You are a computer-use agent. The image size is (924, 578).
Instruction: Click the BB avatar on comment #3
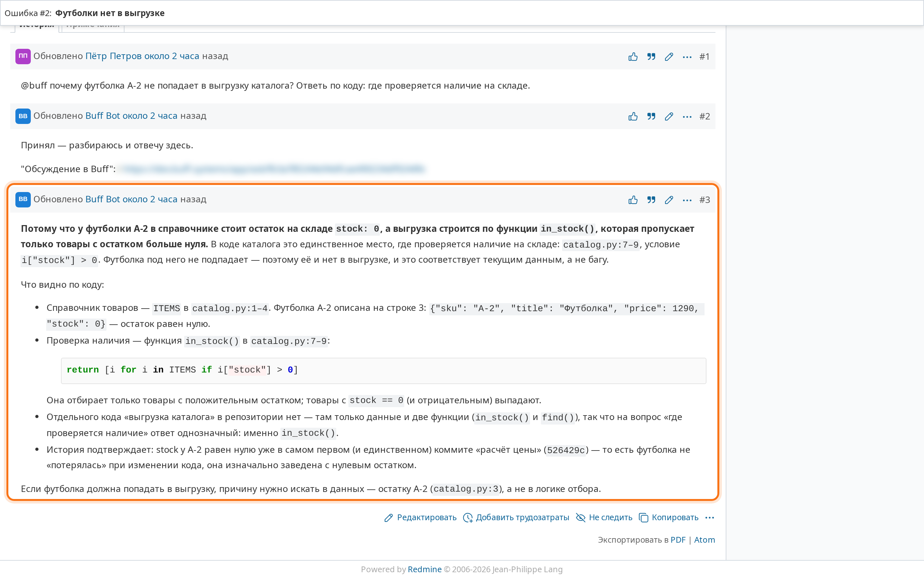(23, 199)
